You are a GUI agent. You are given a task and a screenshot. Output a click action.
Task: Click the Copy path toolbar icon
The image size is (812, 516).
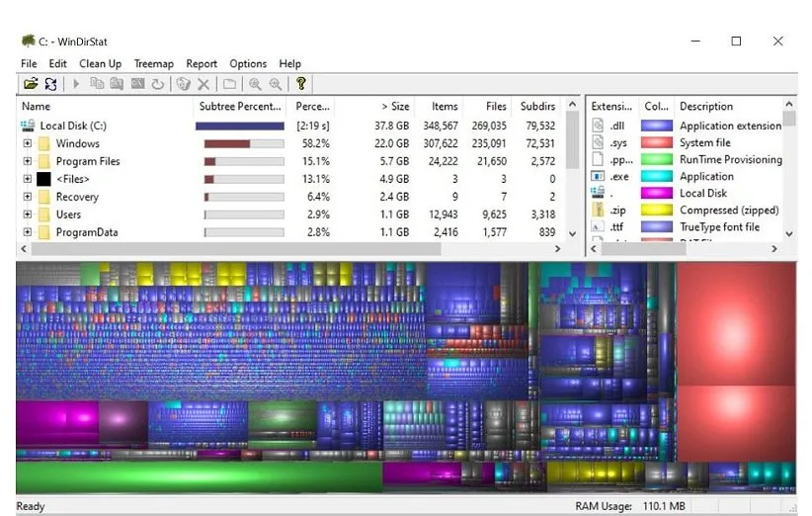tap(97, 85)
